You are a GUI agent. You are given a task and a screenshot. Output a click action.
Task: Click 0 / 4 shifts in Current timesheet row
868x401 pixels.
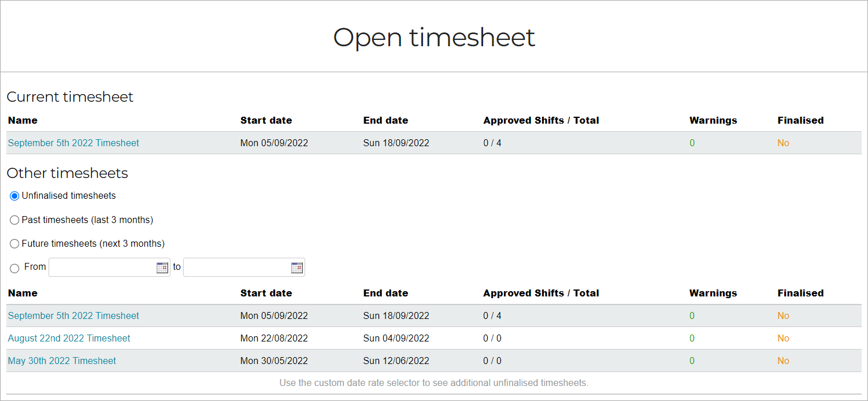click(x=492, y=143)
